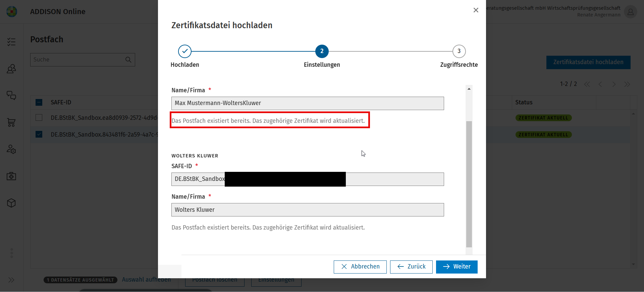Open the task list sidebar icon
The width and height of the screenshot is (644, 292).
11,42
